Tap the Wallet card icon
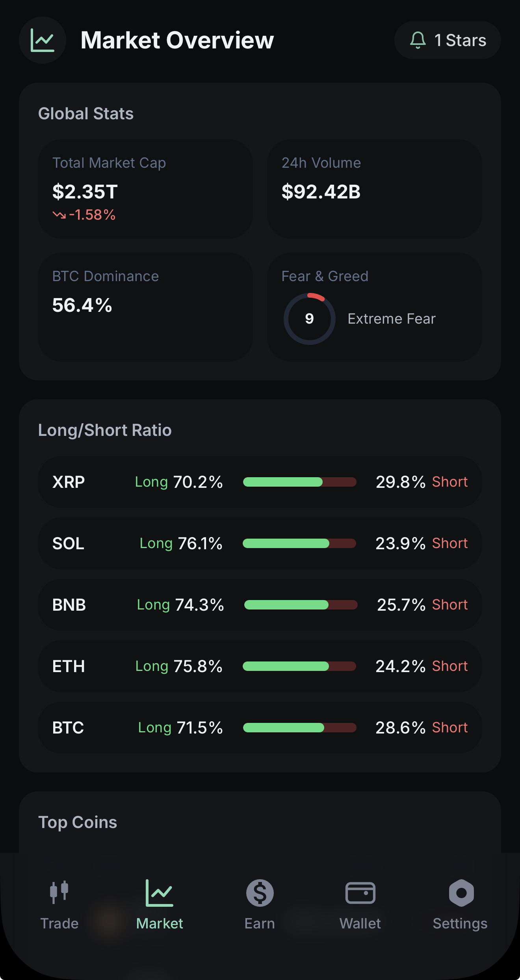The height and width of the screenshot is (980, 520). coord(360,893)
